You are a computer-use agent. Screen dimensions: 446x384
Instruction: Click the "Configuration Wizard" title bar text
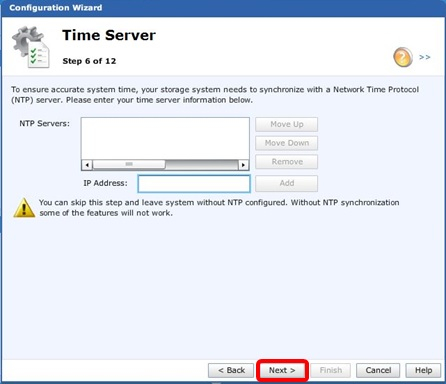click(56, 8)
